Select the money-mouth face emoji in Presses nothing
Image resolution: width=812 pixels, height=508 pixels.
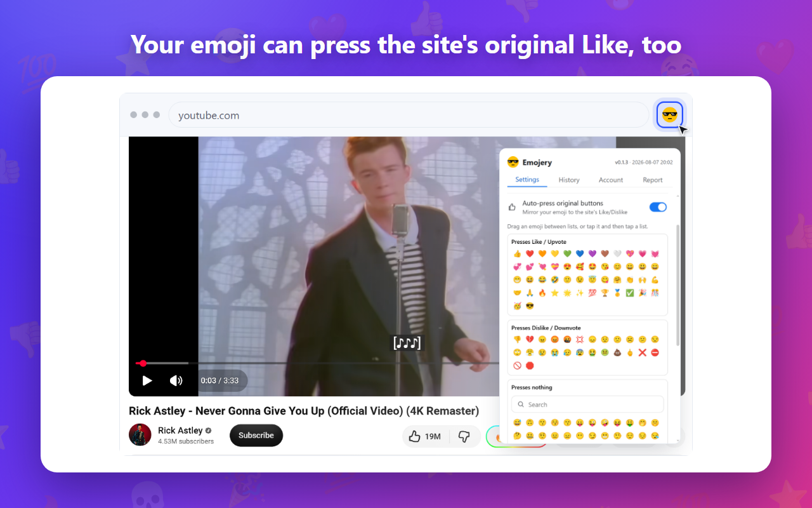point(630,422)
